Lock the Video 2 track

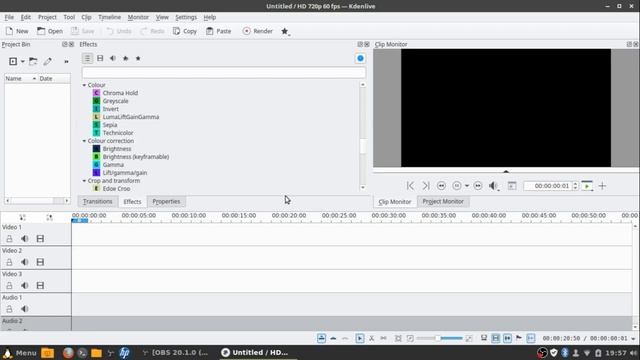click(x=9, y=262)
